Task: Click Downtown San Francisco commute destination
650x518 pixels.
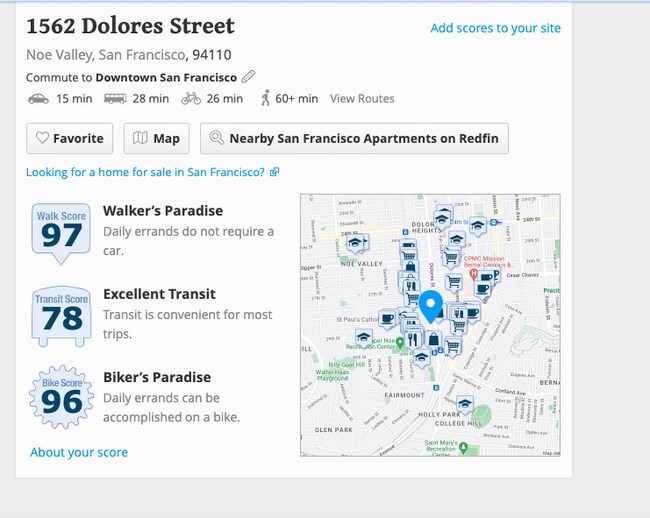Action: (166, 77)
